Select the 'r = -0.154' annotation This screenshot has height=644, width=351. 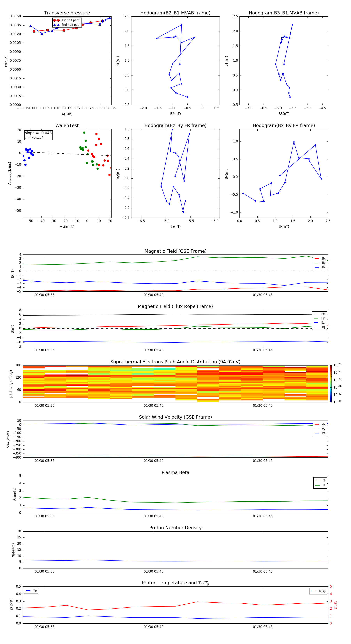[x=35, y=137]
